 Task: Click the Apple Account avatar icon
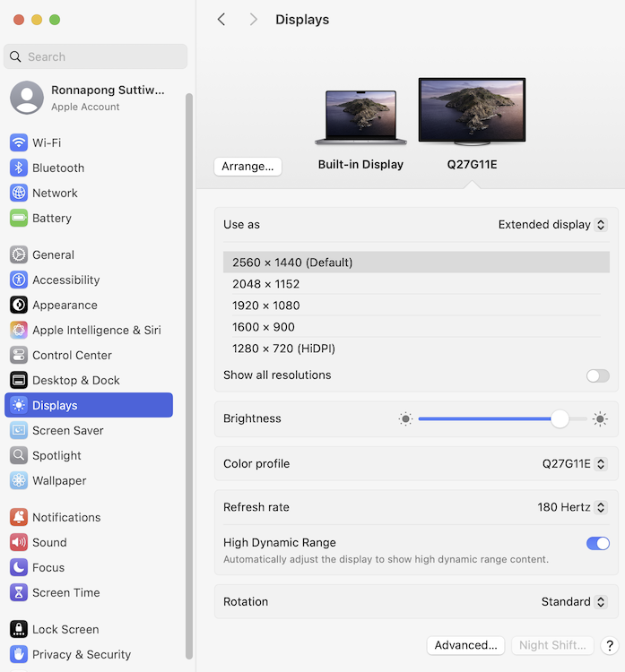click(27, 98)
